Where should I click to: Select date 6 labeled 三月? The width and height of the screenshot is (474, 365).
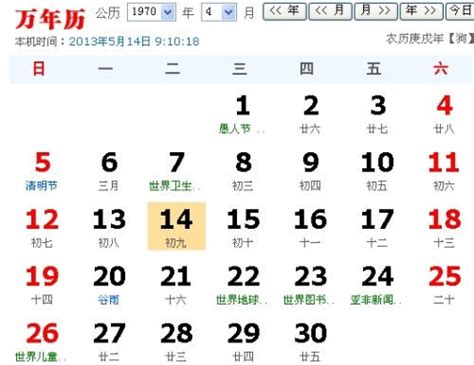coord(109,171)
